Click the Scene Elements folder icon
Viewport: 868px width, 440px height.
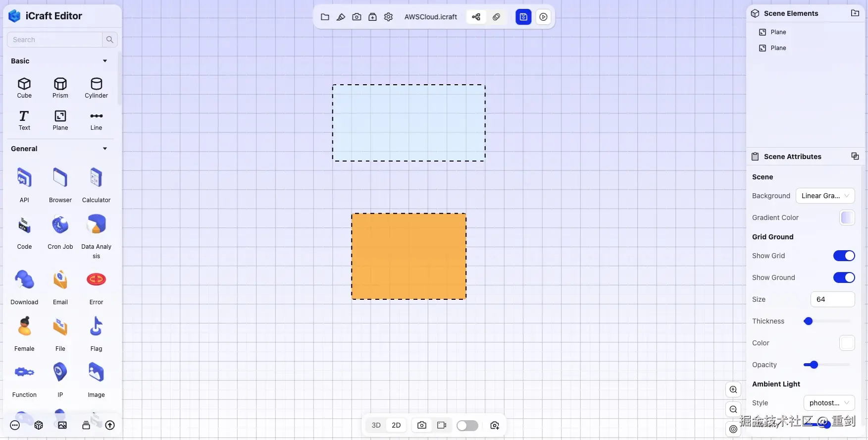tap(855, 13)
